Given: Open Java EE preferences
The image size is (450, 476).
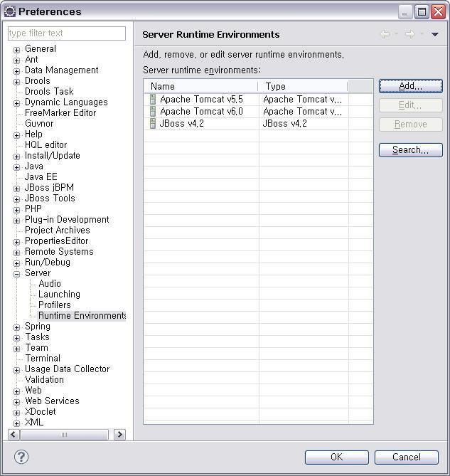Looking at the screenshot, I should [x=41, y=176].
